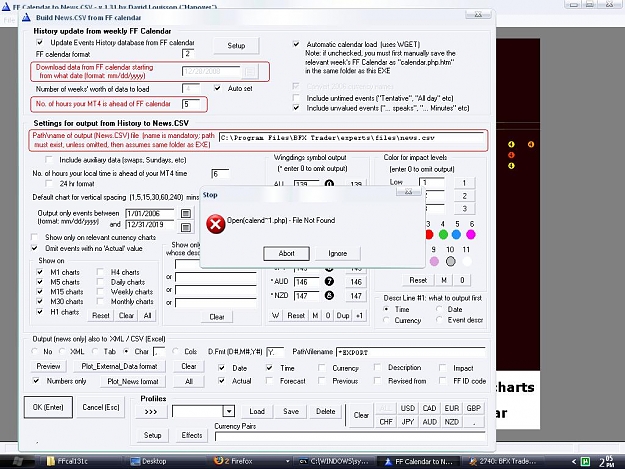Open calendar picker beside 1/01/2006 date
This screenshot has width=625, height=469.
coord(186,214)
